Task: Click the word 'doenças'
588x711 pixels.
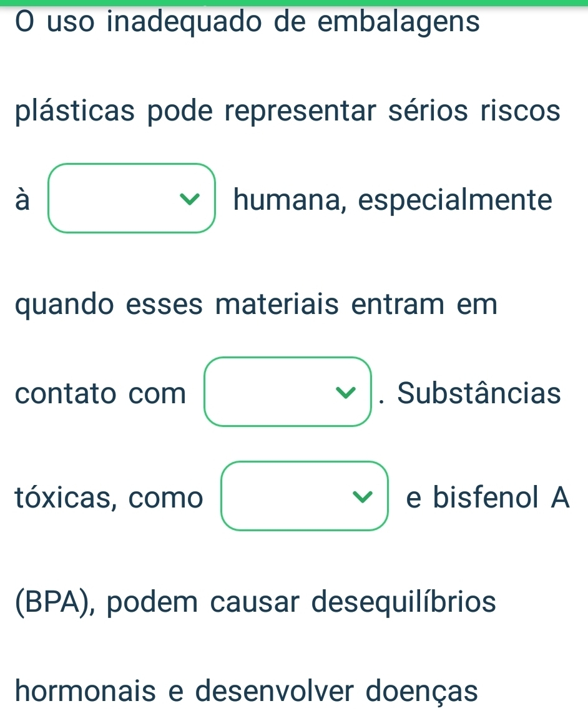Action: 421,692
